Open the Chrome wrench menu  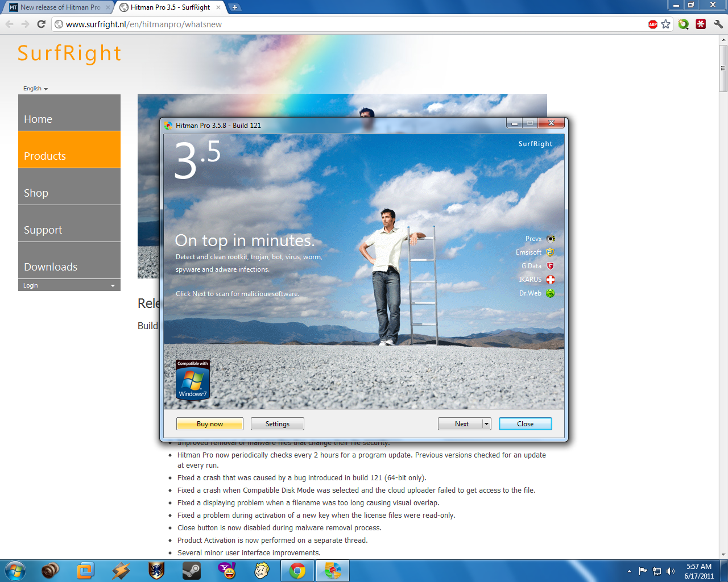point(718,24)
